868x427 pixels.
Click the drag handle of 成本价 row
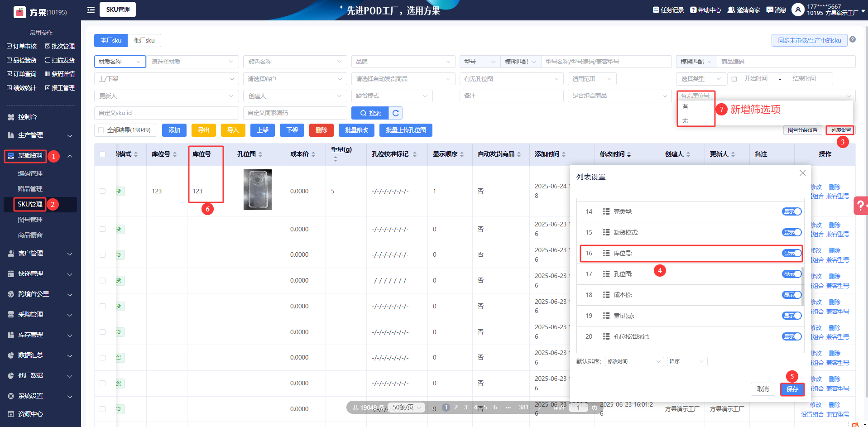(606, 295)
